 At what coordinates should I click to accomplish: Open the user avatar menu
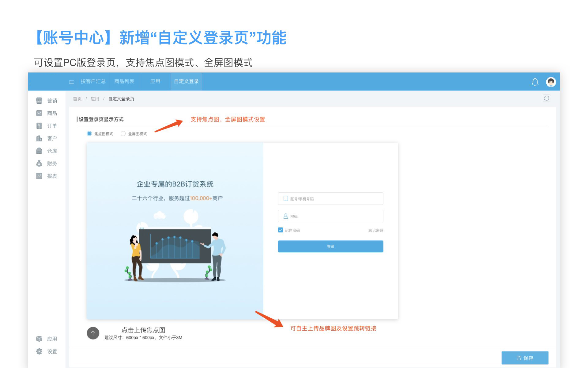point(551,82)
